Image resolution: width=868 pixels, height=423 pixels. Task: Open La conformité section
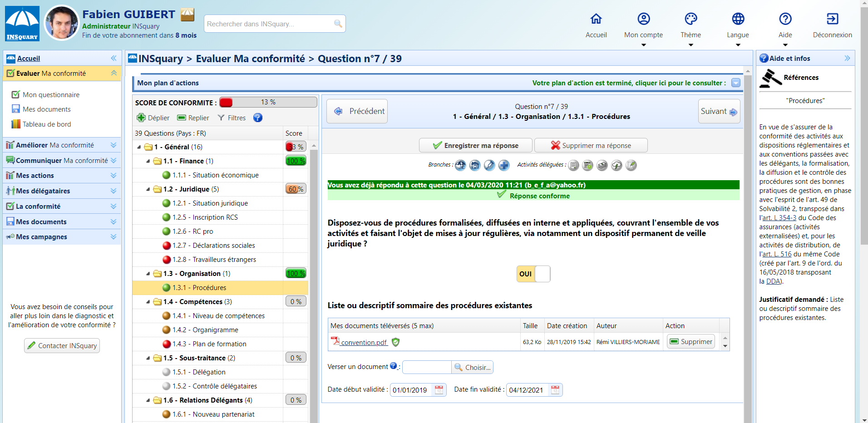coord(62,207)
